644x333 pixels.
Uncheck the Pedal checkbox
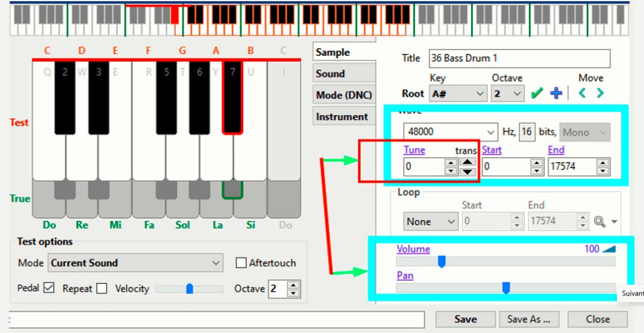coord(49,288)
